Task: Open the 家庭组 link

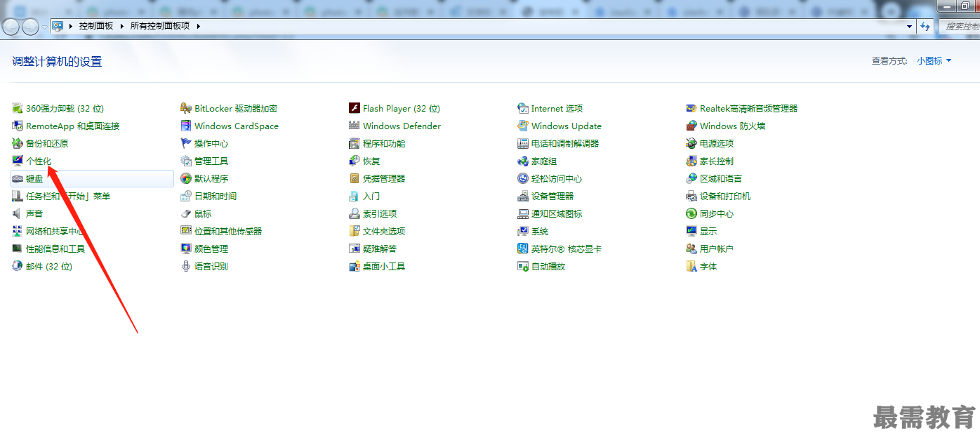Action: click(x=544, y=161)
